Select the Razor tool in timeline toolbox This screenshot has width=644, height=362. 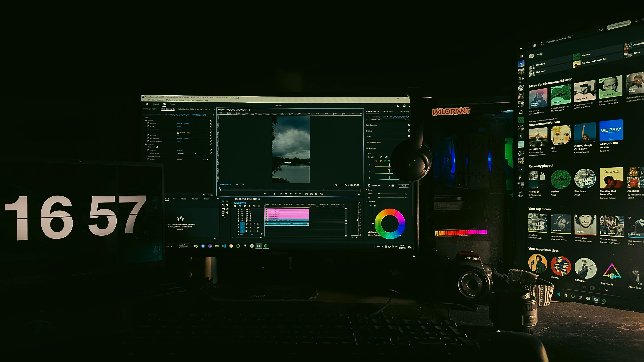click(x=227, y=205)
